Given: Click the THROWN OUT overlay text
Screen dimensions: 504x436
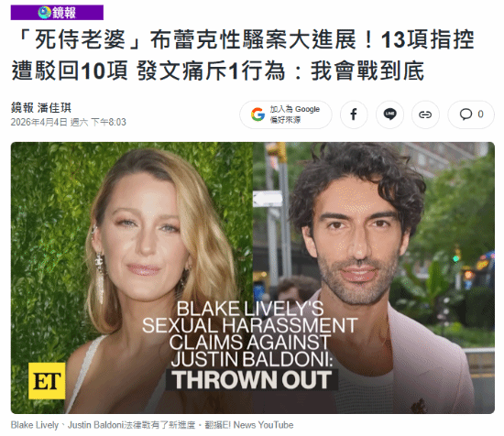Looking at the screenshot, I should click(251, 380).
